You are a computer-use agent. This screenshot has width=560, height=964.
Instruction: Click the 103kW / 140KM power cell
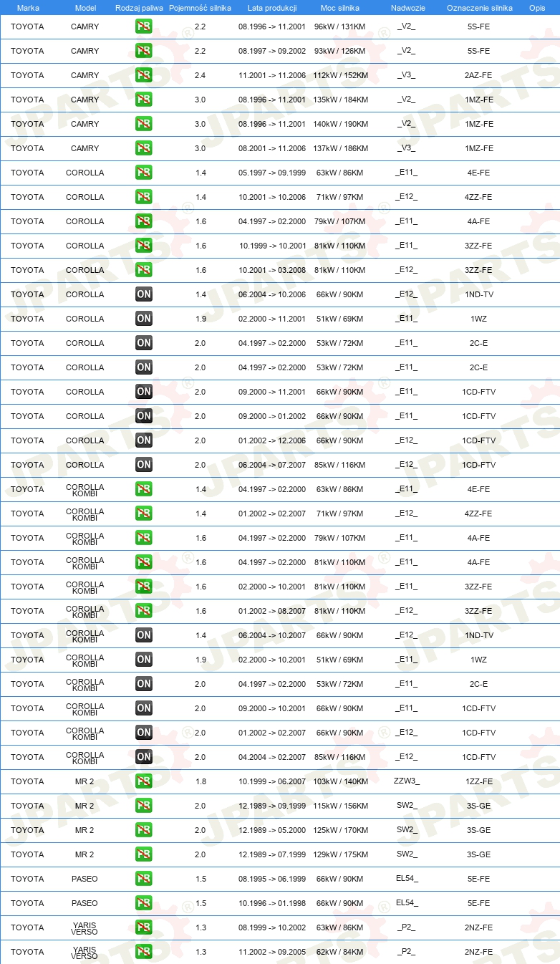tap(340, 781)
